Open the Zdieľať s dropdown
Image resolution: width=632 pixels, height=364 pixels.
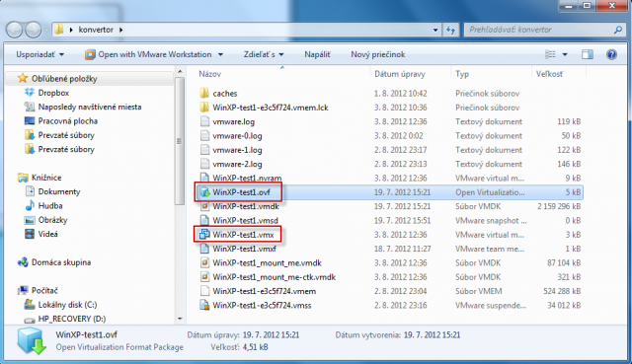(x=264, y=54)
